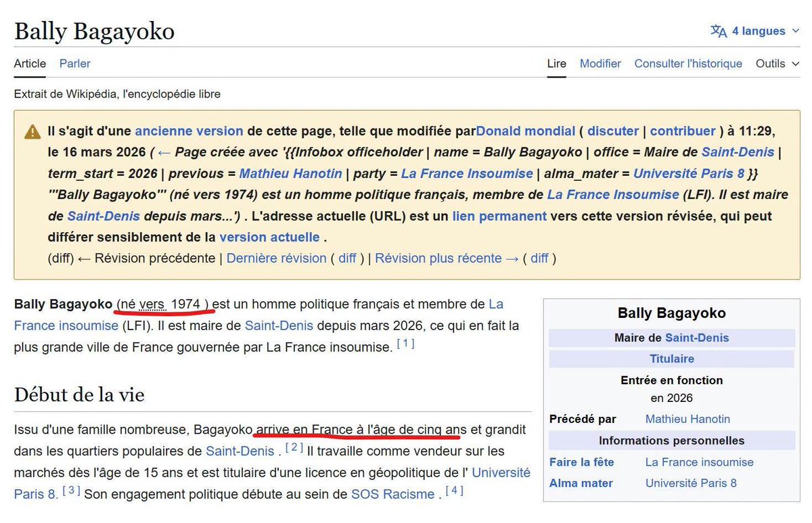Click the Informations personnelles infobox header
Image resolution: width=812 pixels, height=523 pixels.
671,440
